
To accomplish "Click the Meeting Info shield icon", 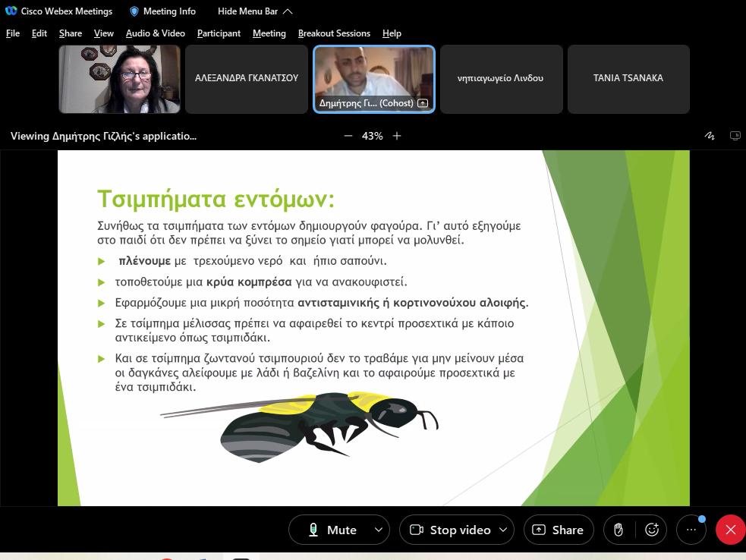I will click(134, 11).
